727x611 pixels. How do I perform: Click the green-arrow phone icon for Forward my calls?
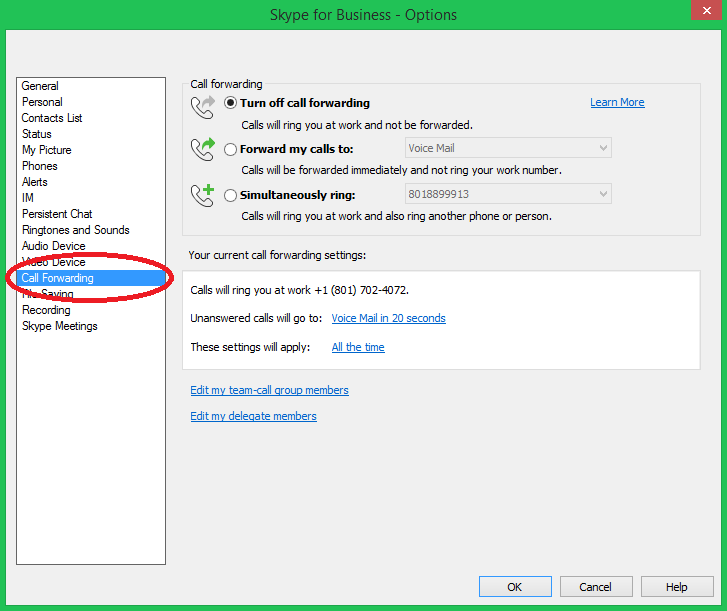pyautogui.click(x=203, y=149)
